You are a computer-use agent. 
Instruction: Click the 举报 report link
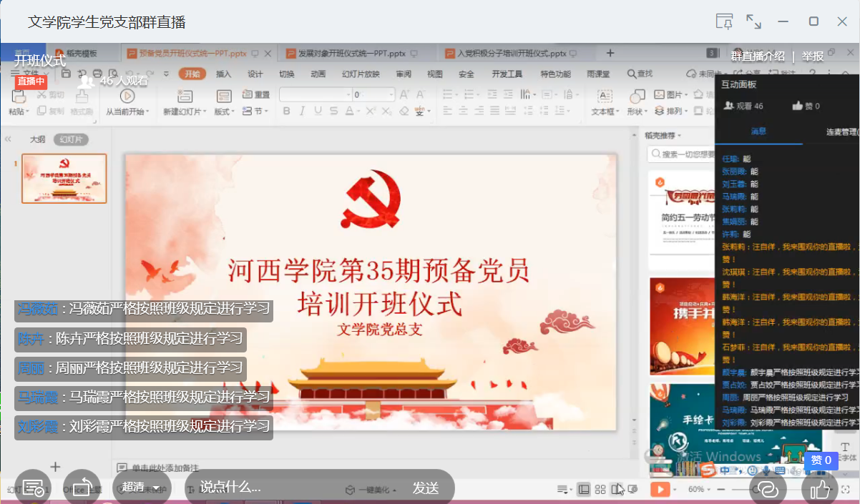click(813, 56)
